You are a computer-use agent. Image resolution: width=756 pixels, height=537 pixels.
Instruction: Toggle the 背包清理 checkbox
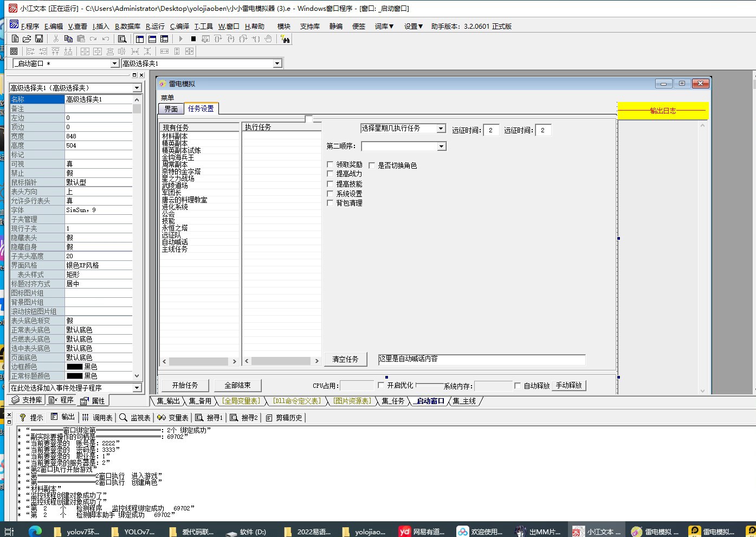pyautogui.click(x=330, y=203)
